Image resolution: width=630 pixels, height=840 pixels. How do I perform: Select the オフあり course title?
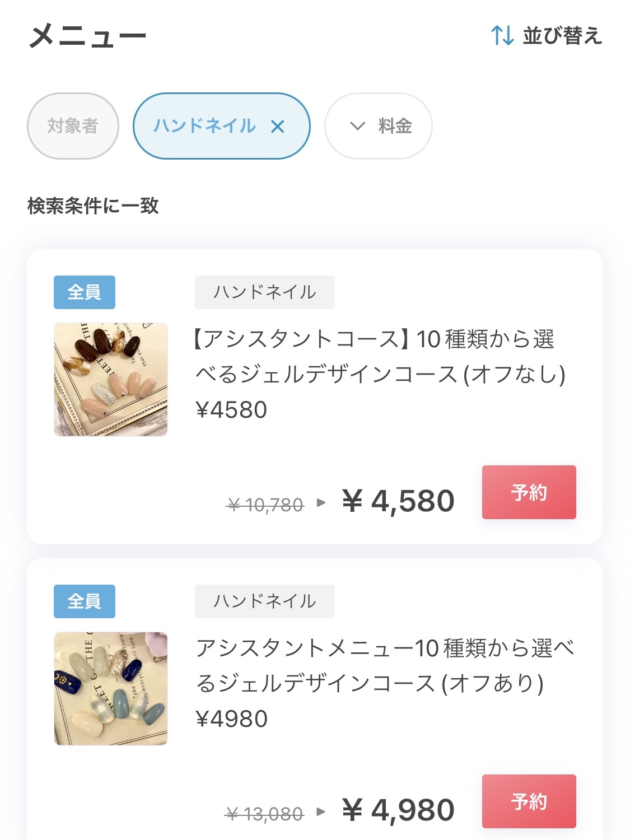tap(384, 666)
